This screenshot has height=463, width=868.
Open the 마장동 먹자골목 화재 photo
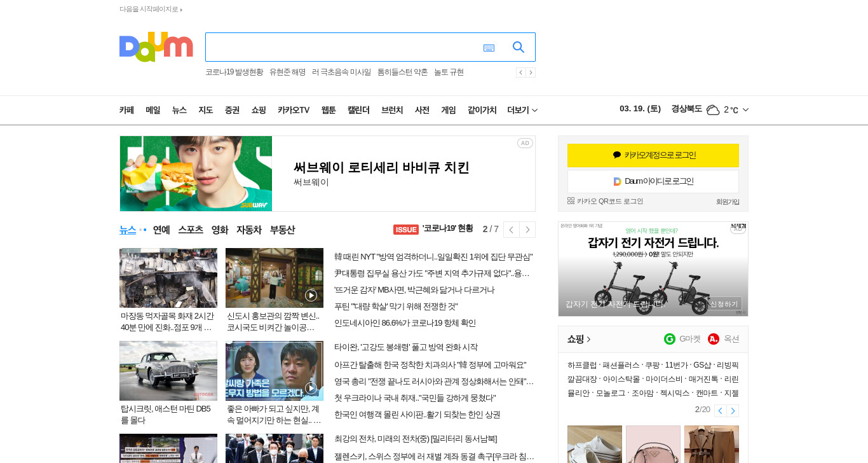click(x=168, y=278)
